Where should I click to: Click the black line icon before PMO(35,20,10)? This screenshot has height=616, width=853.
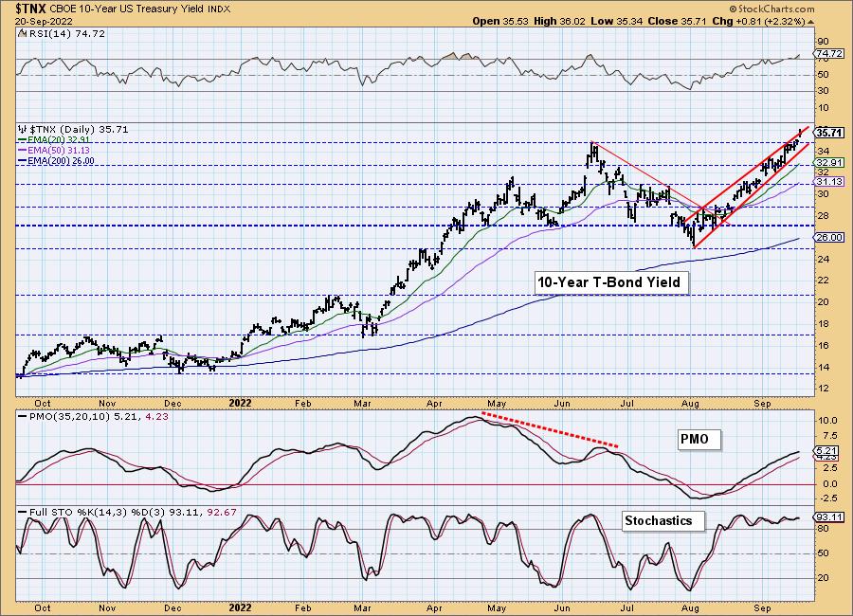point(23,416)
